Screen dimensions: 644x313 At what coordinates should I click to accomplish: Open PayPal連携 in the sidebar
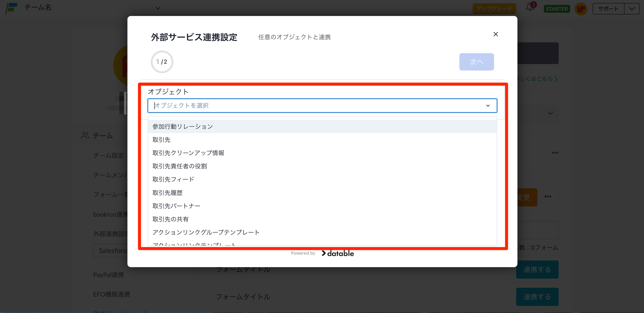pyautogui.click(x=108, y=275)
